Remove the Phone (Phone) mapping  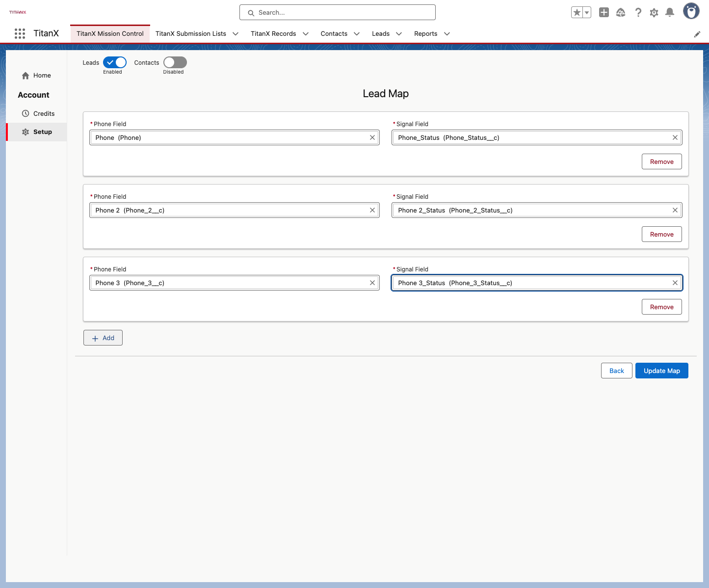tap(662, 161)
